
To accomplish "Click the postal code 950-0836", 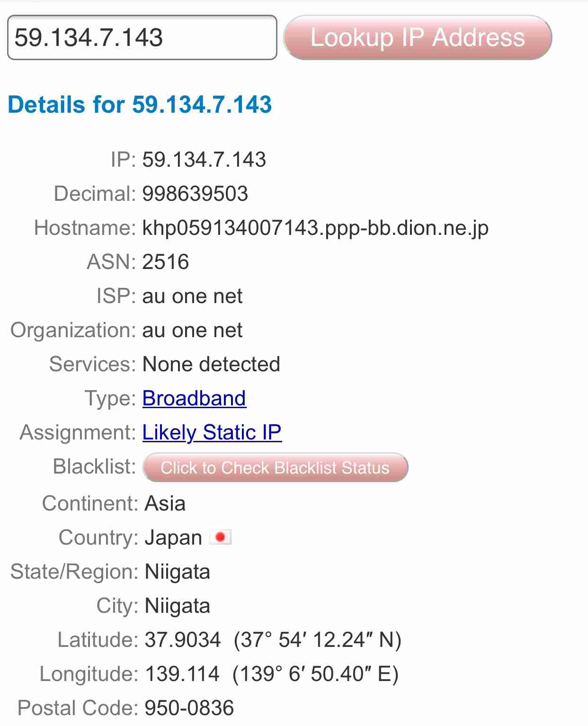I will click(x=189, y=708).
